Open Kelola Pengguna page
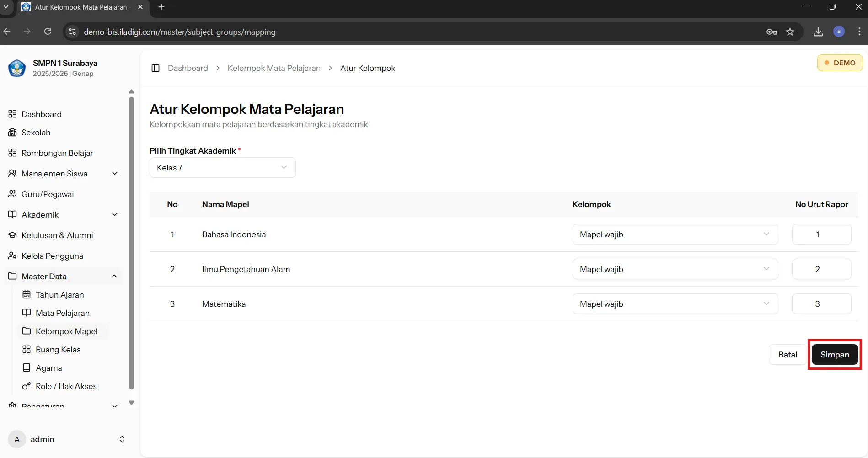868x458 pixels. click(52, 256)
